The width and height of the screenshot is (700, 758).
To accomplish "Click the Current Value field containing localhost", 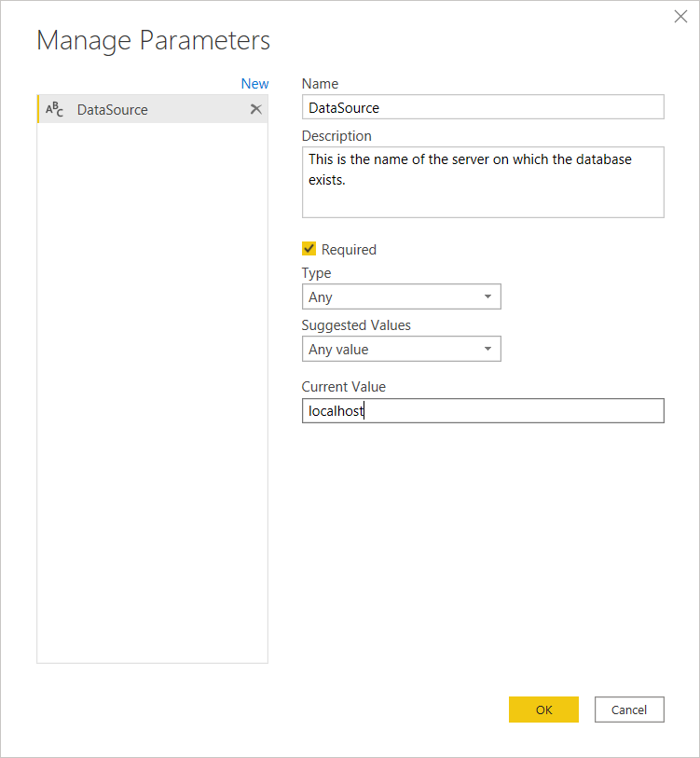I will click(x=483, y=411).
